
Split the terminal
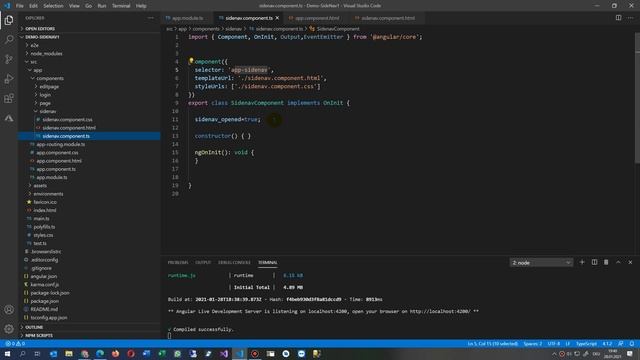point(594,262)
